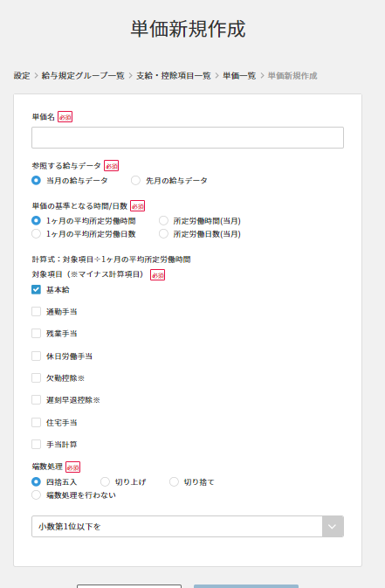Tick the 休日労働手当 checkbox
This screenshot has height=588, width=385.
click(x=36, y=356)
